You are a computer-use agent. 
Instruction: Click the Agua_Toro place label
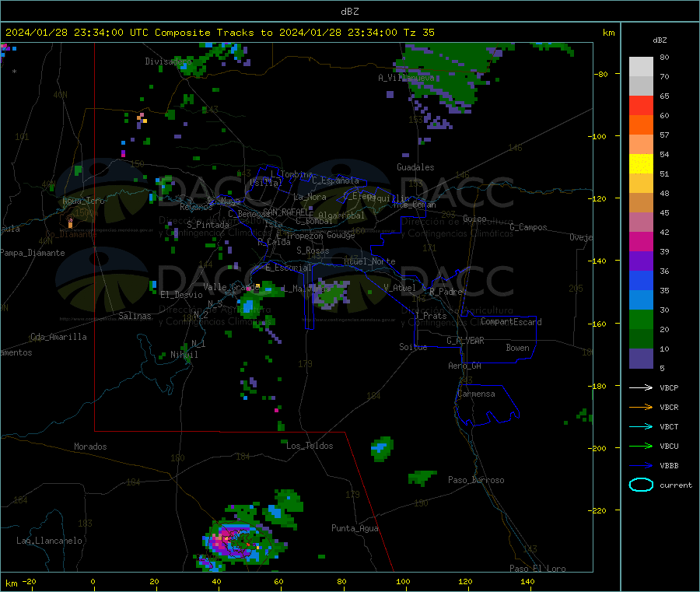(83, 201)
